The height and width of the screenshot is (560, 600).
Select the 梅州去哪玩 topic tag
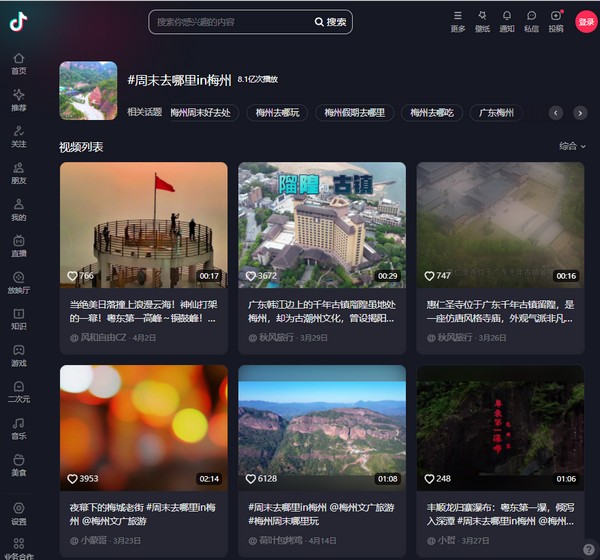(x=277, y=113)
